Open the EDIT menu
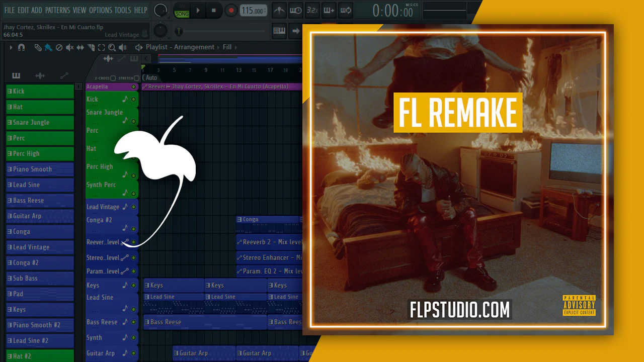644x362 pixels. pyautogui.click(x=23, y=10)
